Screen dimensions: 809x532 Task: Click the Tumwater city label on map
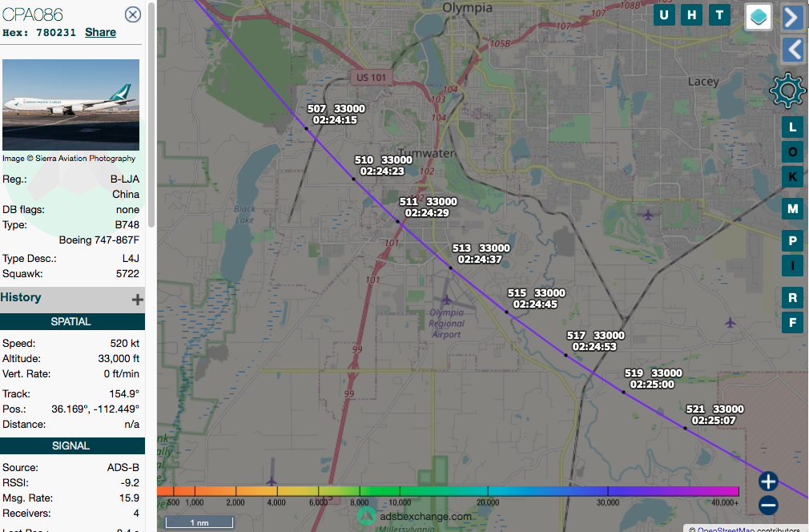coord(426,153)
